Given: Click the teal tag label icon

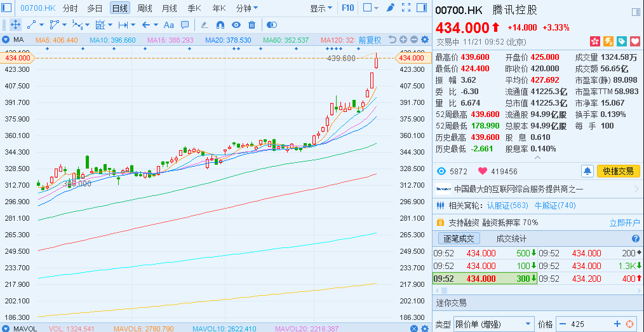Looking at the screenshot, I should (622, 41).
